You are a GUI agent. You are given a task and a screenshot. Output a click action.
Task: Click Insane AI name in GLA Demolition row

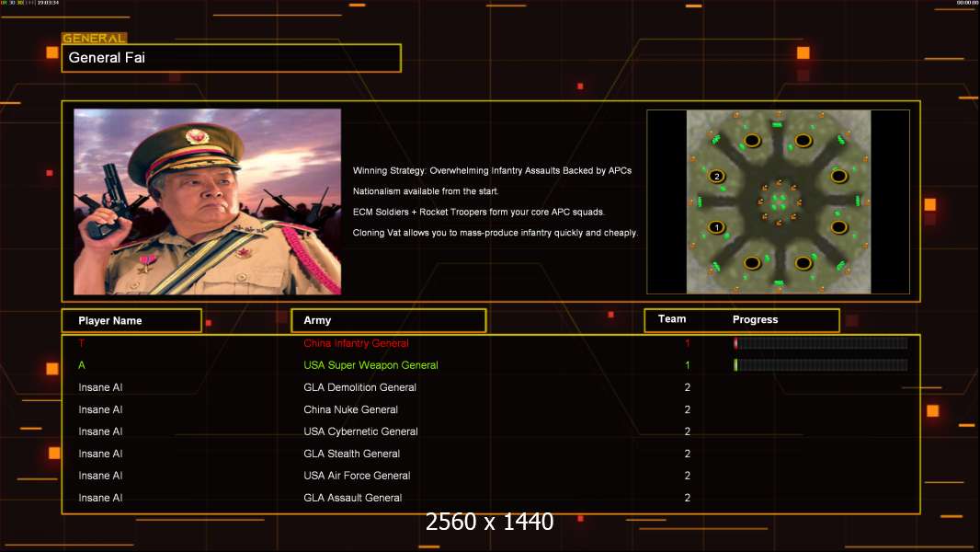click(100, 387)
